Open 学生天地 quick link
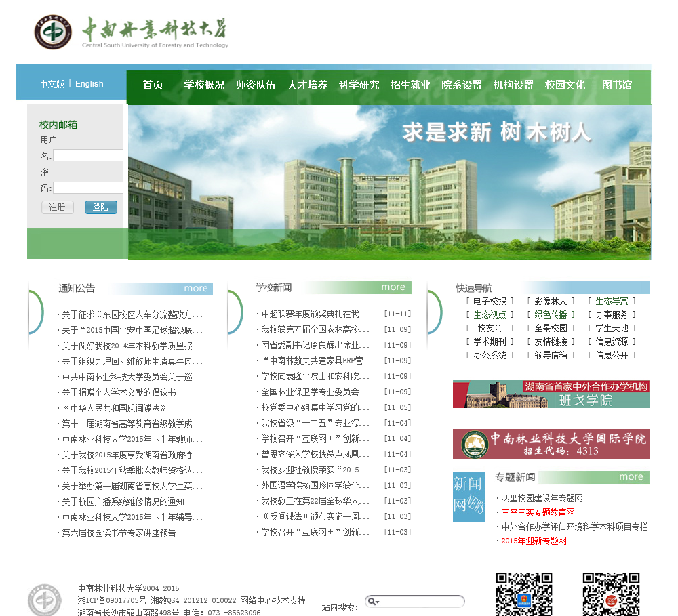The width and height of the screenshot is (678, 616). point(612,328)
